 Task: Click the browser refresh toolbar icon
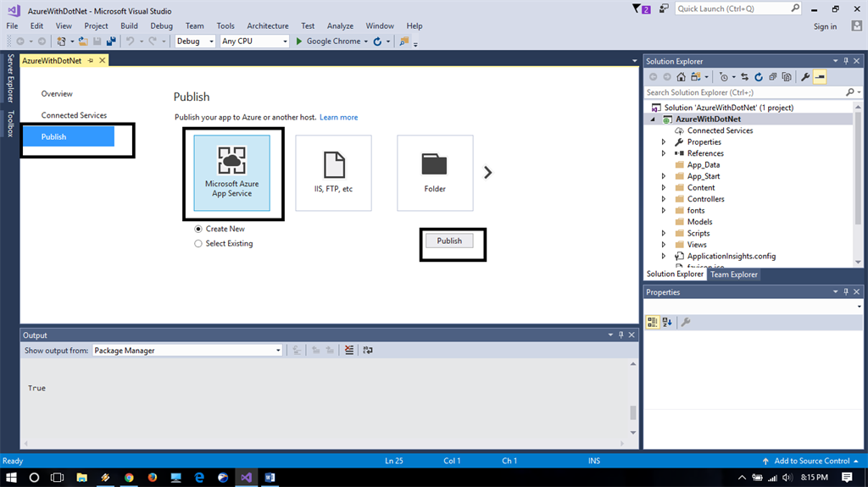(x=377, y=42)
